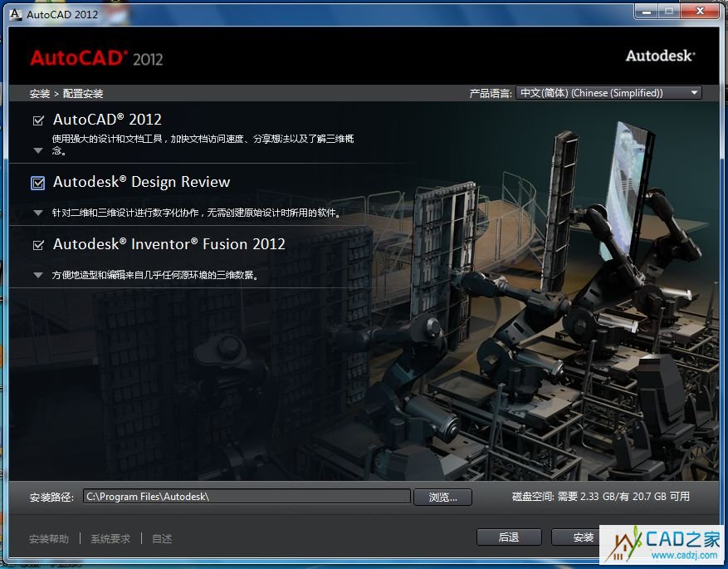Open the 安装帮助 installation help link
This screenshot has width=728, height=569.
pos(49,538)
